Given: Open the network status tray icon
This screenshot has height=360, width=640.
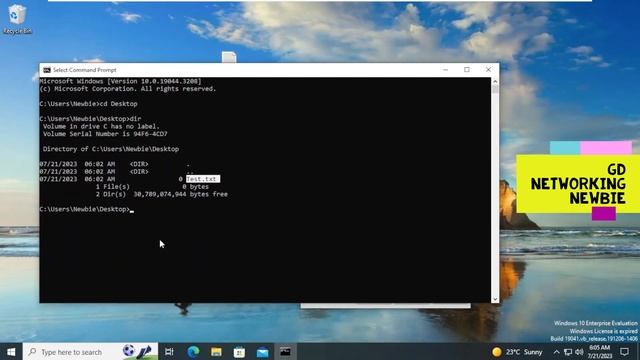Looking at the screenshot, I should point(568,351).
